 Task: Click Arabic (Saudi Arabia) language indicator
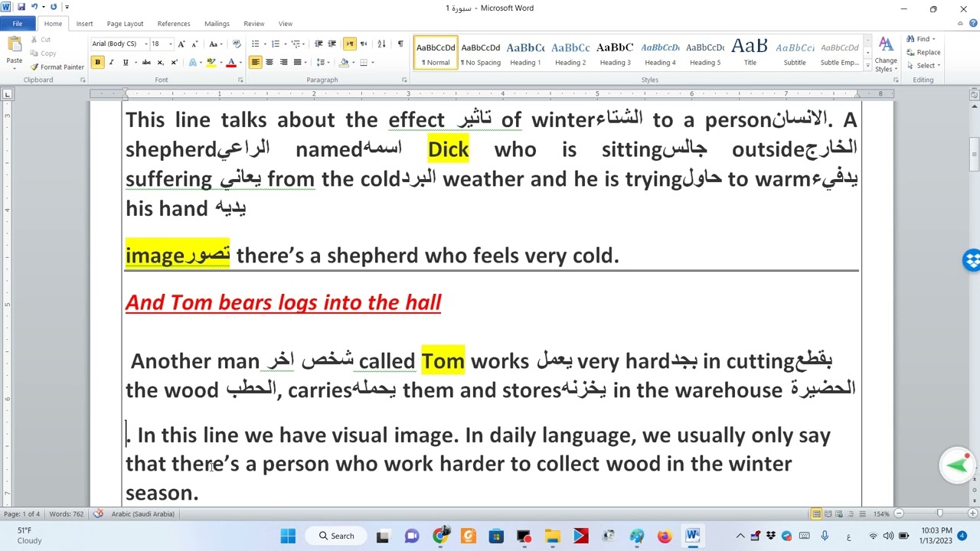[142, 514]
